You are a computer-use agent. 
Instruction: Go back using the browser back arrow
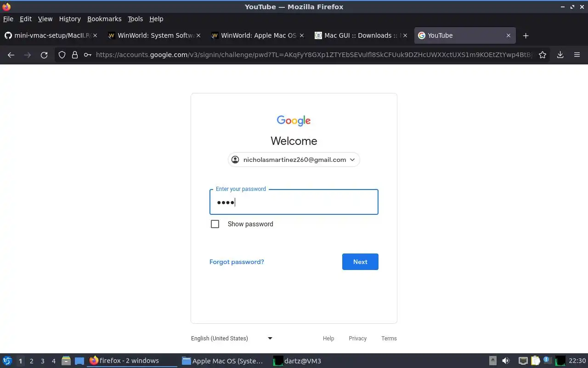tap(11, 55)
